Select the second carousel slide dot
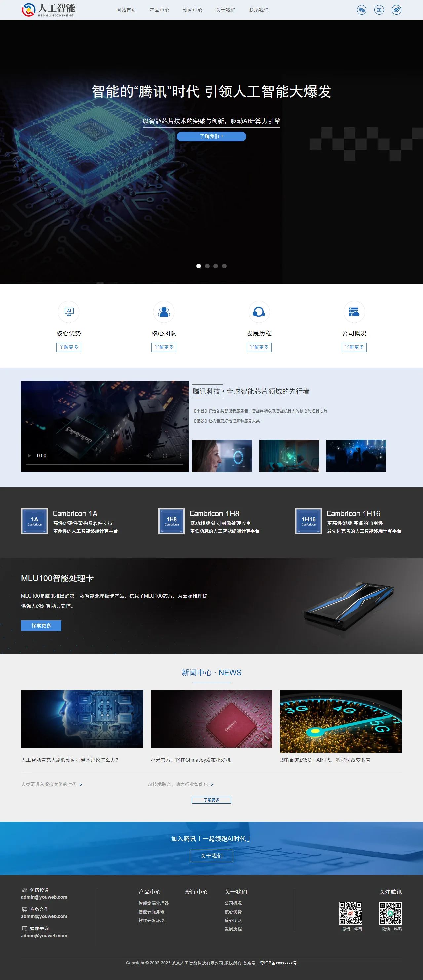This screenshot has height=980, width=423. [207, 266]
